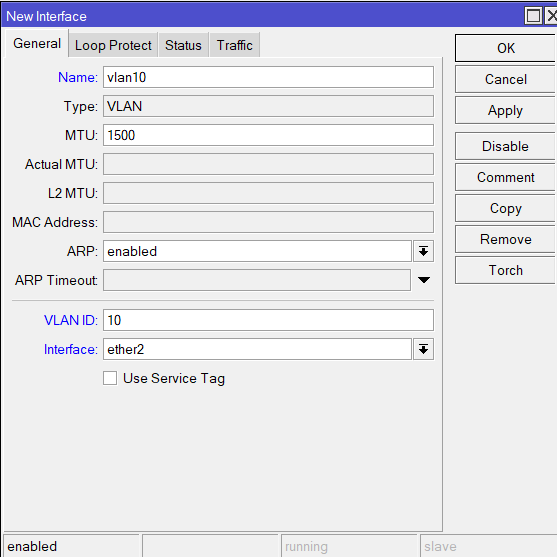
Task: Open the Traffic tab
Action: pyautogui.click(x=234, y=45)
